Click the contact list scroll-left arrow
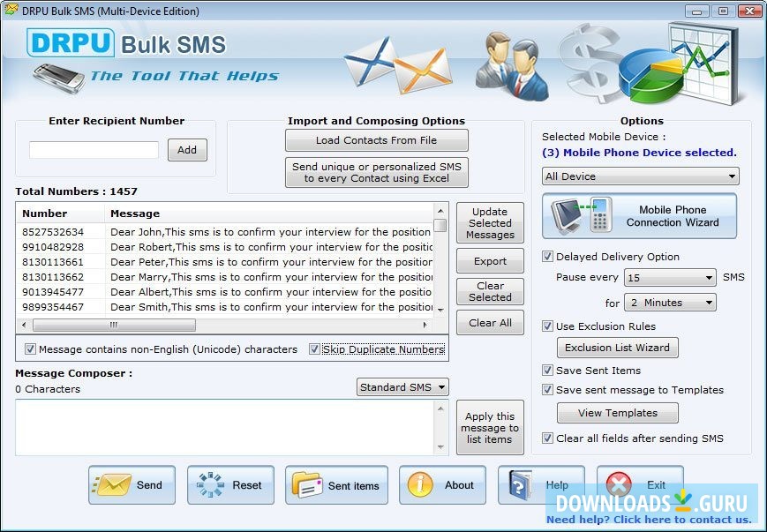This screenshot has width=767, height=532. click(24, 325)
